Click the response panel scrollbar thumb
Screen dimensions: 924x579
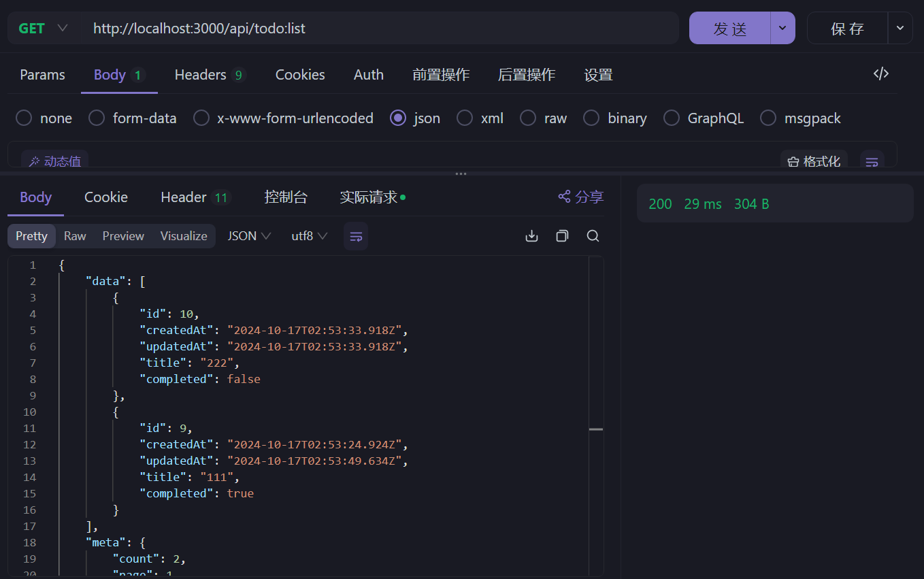click(x=596, y=429)
